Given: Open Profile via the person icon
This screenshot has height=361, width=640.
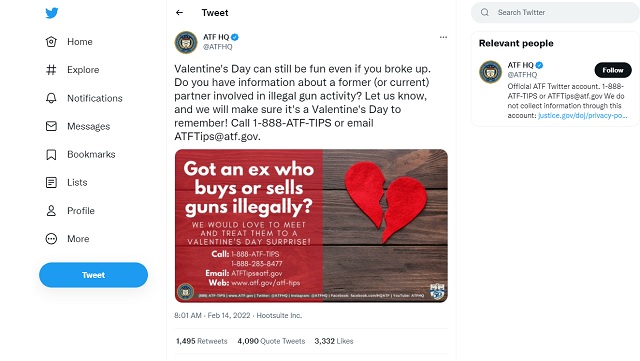Looking at the screenshot, I should coord(51,211).
